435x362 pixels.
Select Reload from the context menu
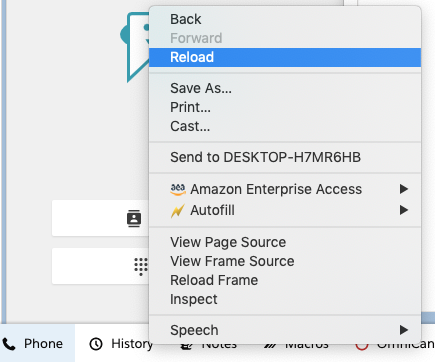tap(285, 57)
